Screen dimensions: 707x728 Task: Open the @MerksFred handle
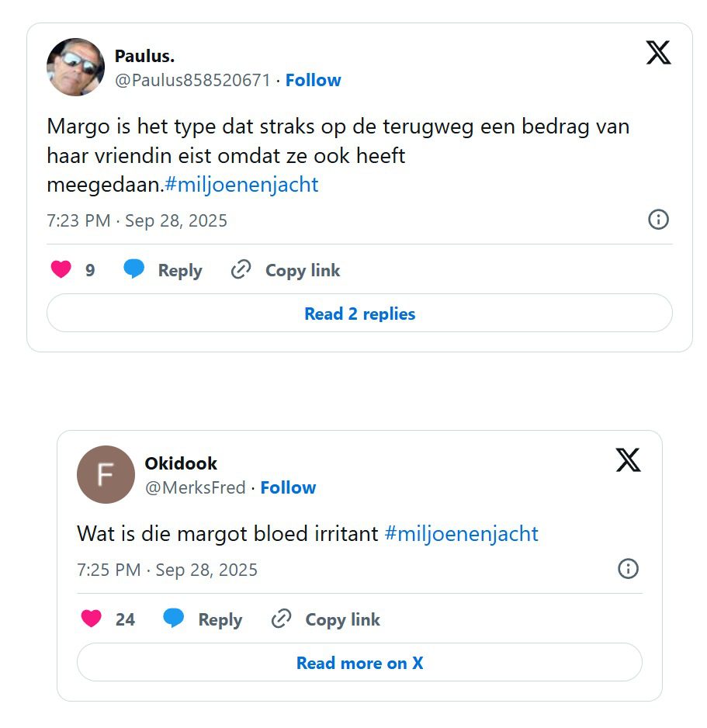(x=195, y=487)
